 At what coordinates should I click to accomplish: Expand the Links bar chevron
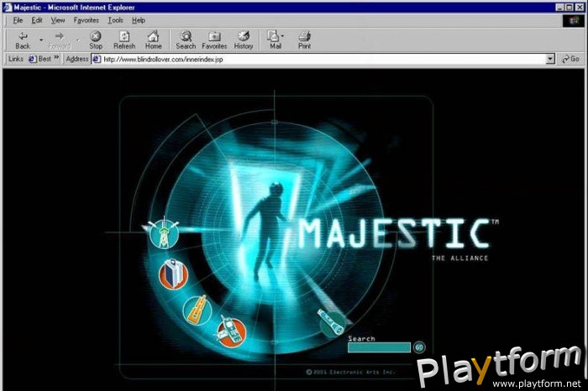(56, 58)
